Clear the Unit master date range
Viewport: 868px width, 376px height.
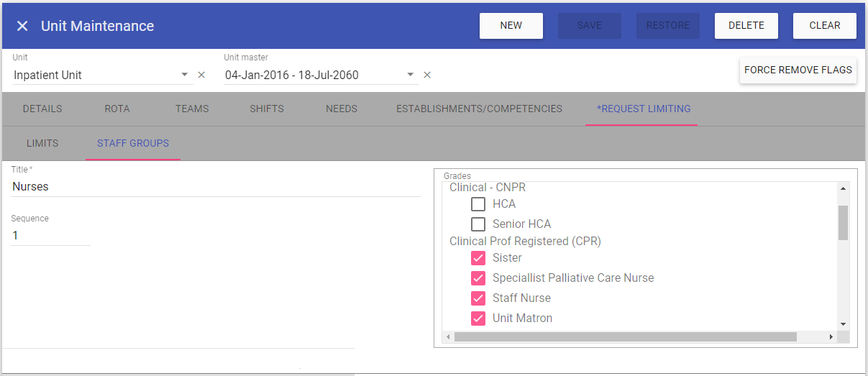tap(427, 75)
